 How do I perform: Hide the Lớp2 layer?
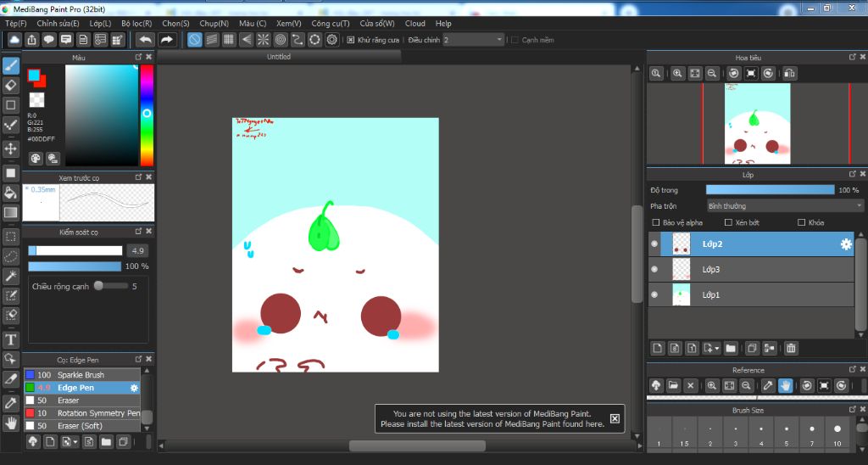(654, 244)
